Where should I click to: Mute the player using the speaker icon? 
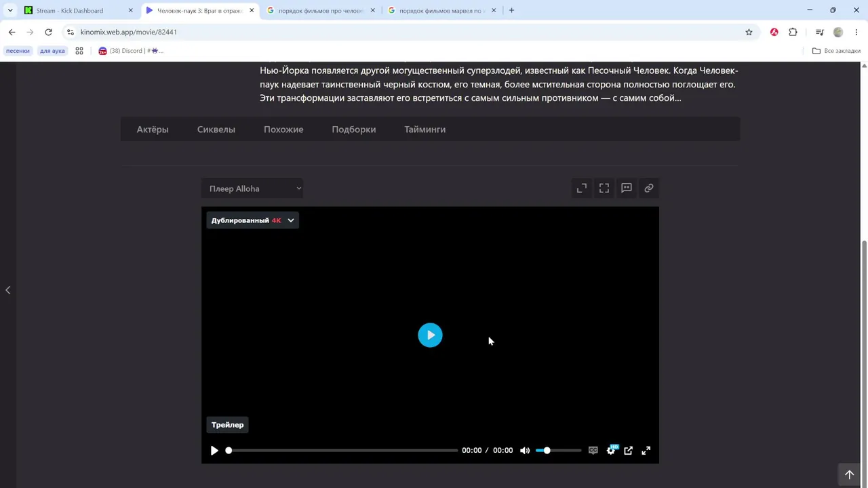(525, 451)
